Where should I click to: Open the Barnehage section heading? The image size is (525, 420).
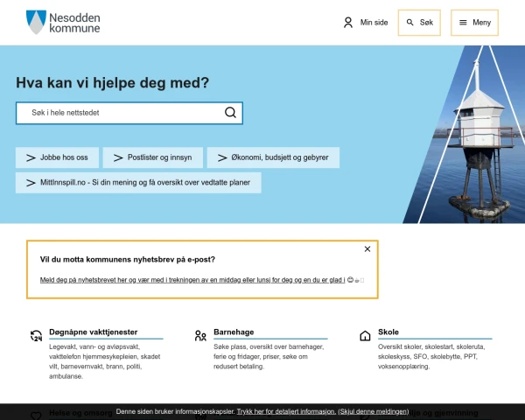click(234, 332)
